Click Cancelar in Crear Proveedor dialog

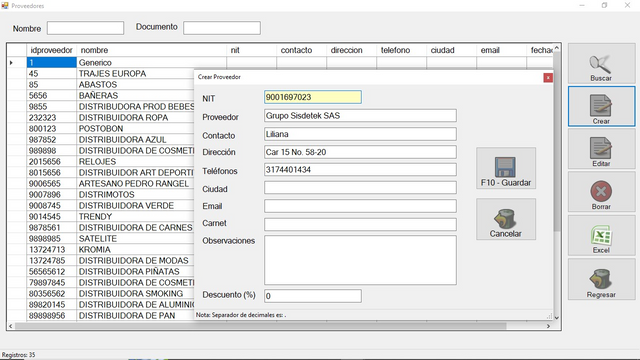click(x=506, y=219)
